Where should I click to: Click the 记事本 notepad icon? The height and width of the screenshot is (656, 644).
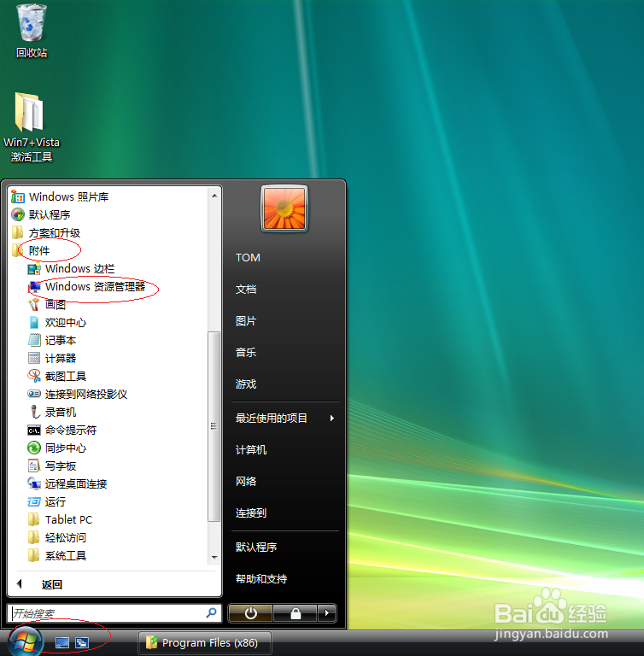pos(34,340)
